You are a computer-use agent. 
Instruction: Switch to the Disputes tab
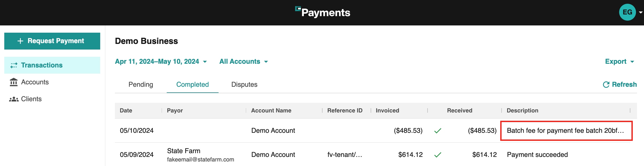[x=244, y=85]
